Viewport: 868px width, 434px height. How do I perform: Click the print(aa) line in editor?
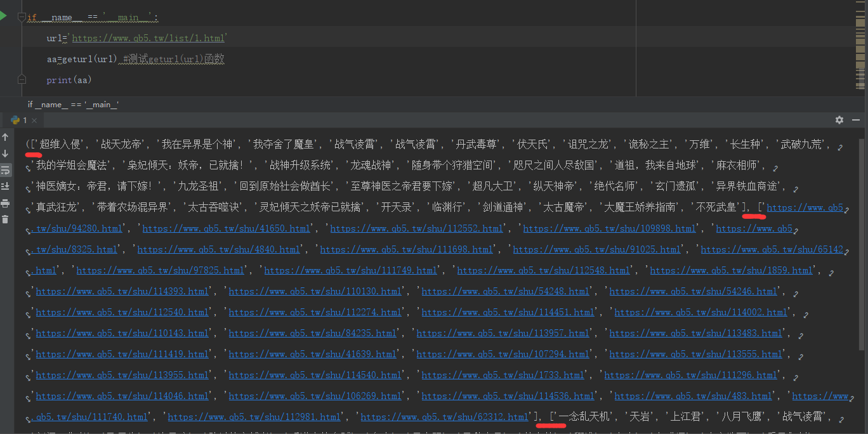tap(69, 80)
